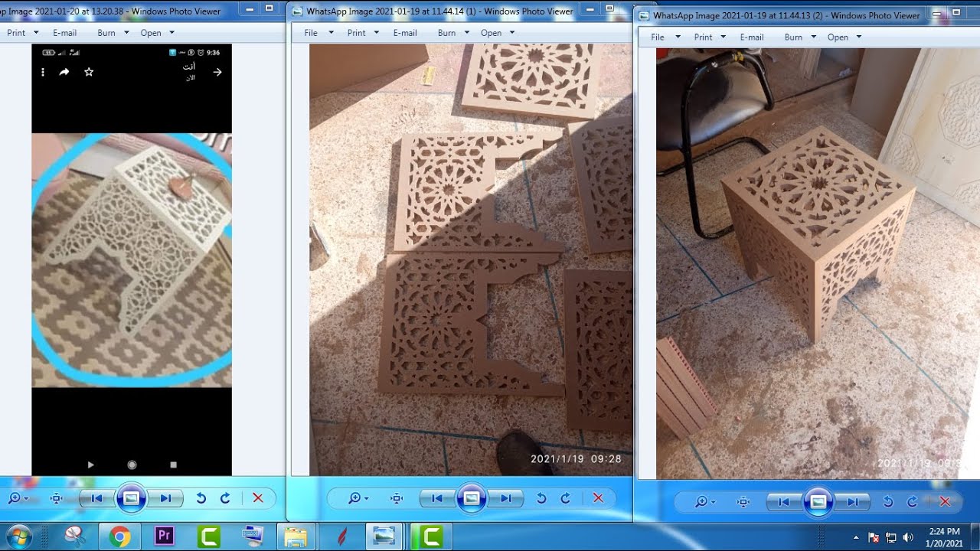Open zoom control in right Photo Viewer

[704, 502]
